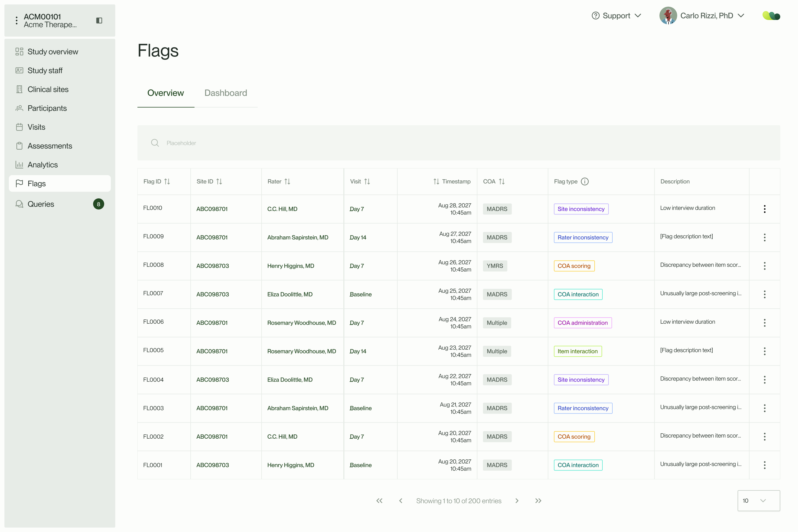The image size is (798, 532).
Task: Open rater Eliza Doolittle, MD in FL0007 row
Action: [290, 295]
